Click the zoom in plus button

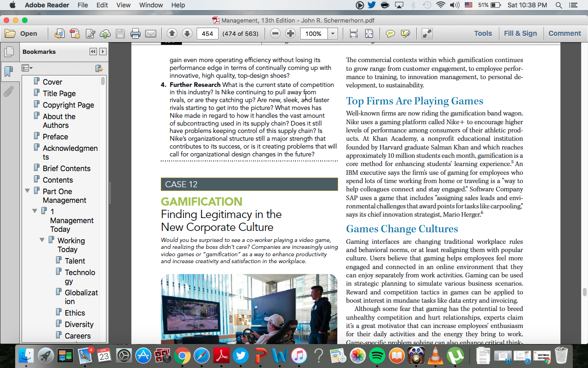tap(290, 34)
